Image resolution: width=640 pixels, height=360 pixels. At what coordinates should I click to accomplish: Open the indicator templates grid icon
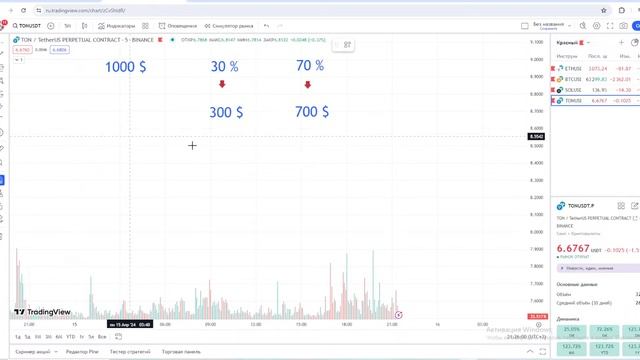point(145,26)
